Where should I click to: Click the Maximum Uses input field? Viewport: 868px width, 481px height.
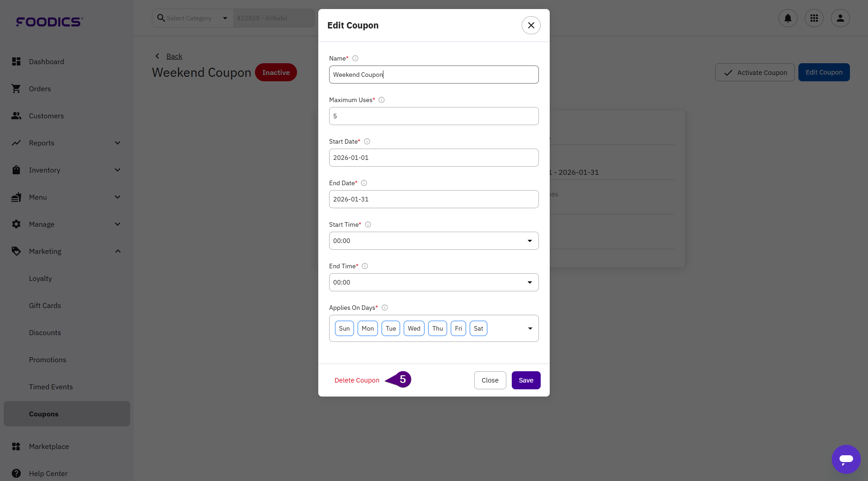pyautogui.click(x=434, y=116)
